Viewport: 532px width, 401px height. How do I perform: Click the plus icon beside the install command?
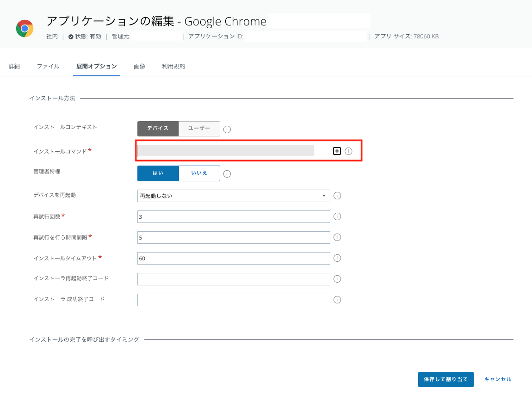coord(337,151)
